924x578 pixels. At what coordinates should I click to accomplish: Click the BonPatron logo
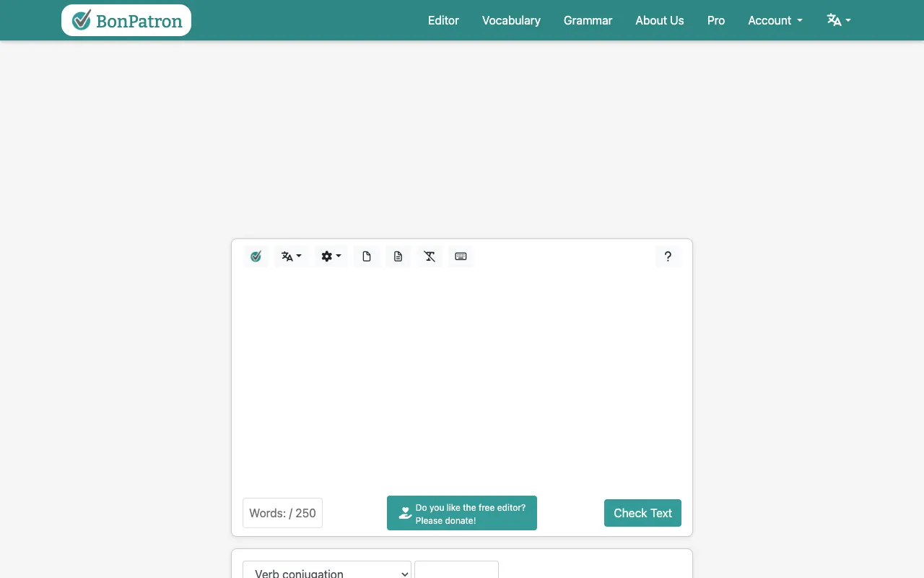(126, 20)
